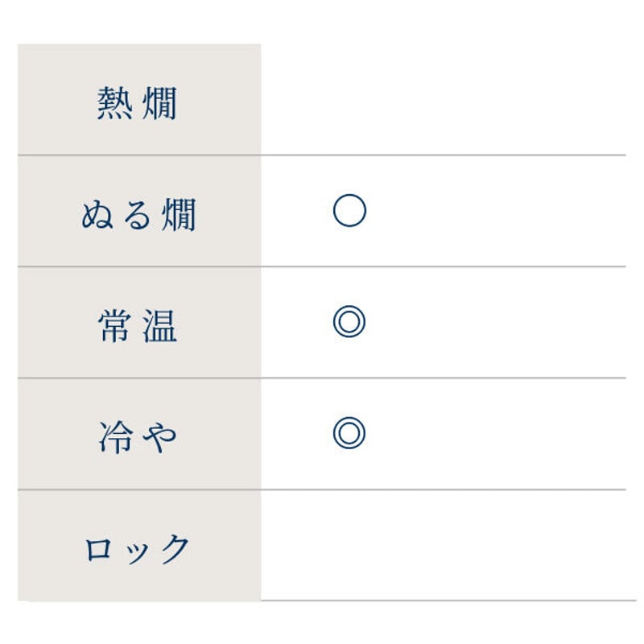Image resolution: width=644 pixels, height=644 pixels.
Task: Click the ク katakana in the ロック label
Action: (x=175, y=549)
